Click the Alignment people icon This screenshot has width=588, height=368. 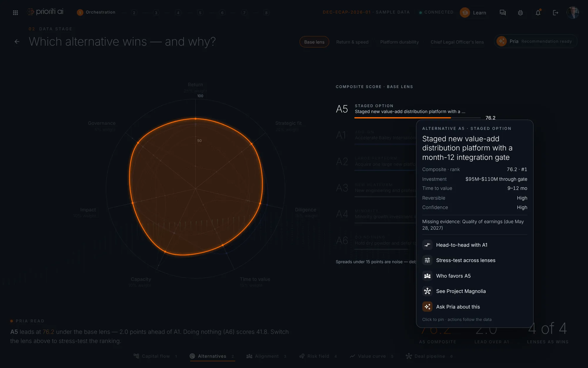249,356
